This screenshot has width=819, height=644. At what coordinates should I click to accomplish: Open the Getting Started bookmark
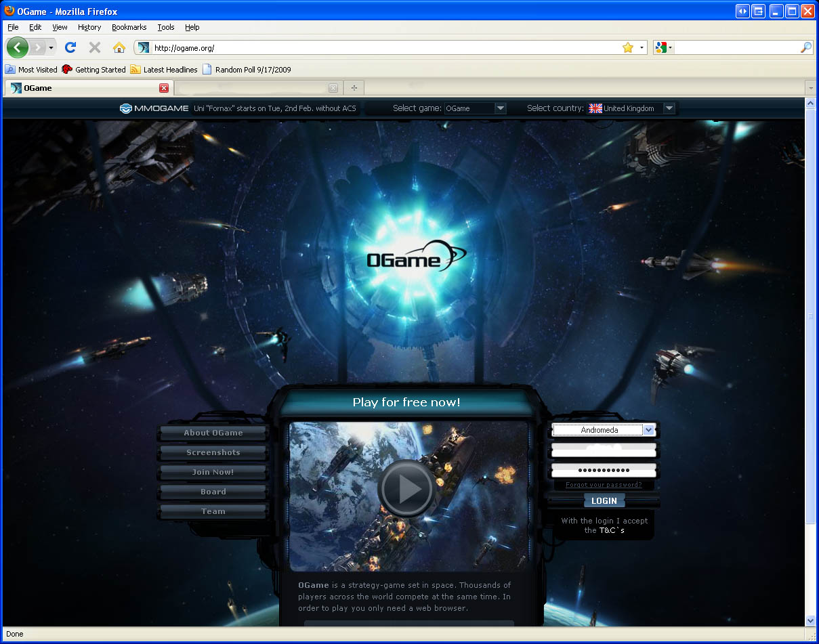click(93, 69)
